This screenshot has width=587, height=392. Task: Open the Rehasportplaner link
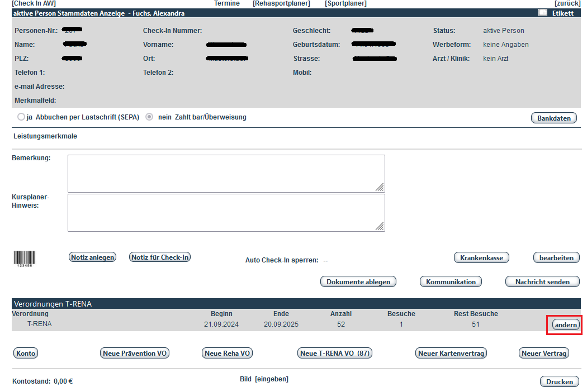pos(281,3)
